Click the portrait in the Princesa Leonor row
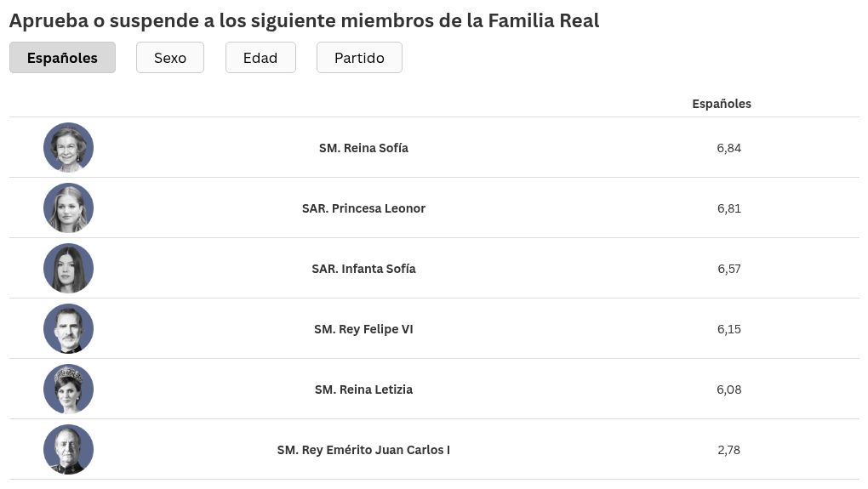This screenshot has width=868, height=489. (69, 208)
